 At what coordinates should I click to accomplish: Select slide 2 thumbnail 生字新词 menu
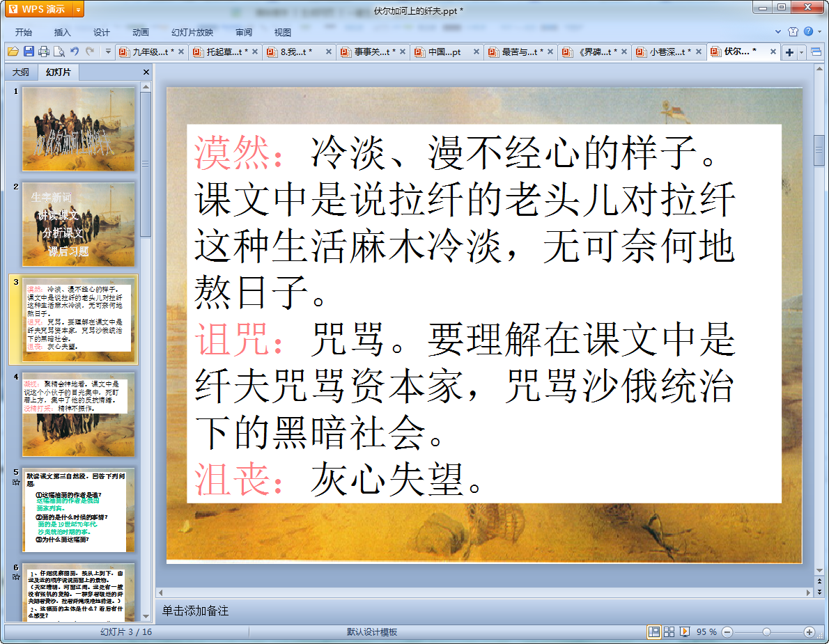pos(78,224)
